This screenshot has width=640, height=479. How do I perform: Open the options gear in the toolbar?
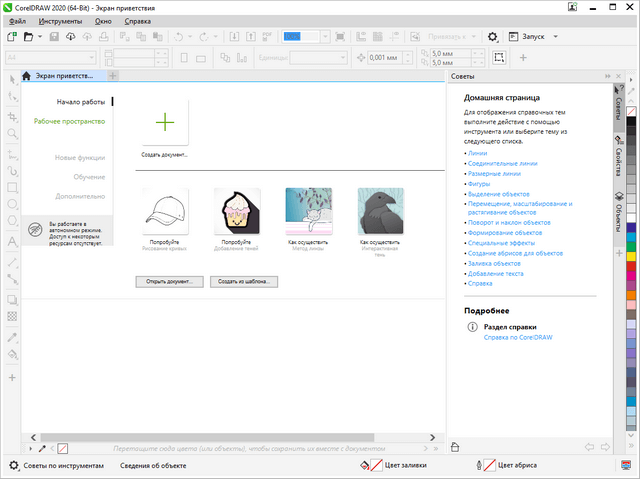click(492, 36)
